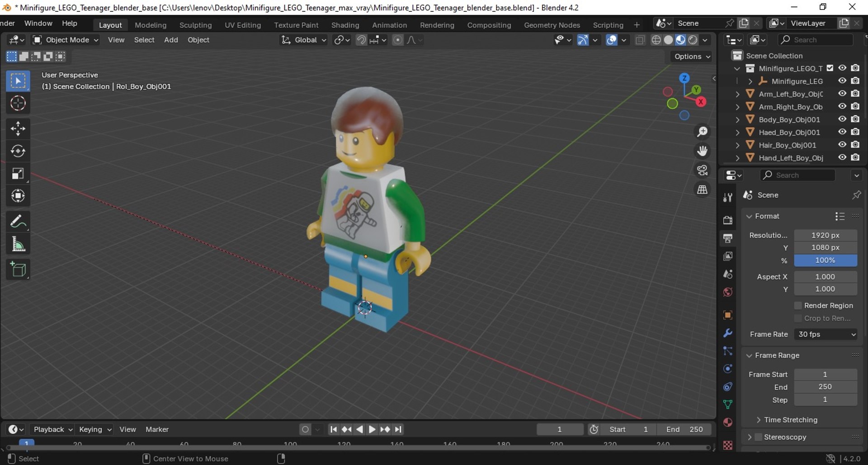
Task: Toggle the camera view icon
Action: (702, 171)
